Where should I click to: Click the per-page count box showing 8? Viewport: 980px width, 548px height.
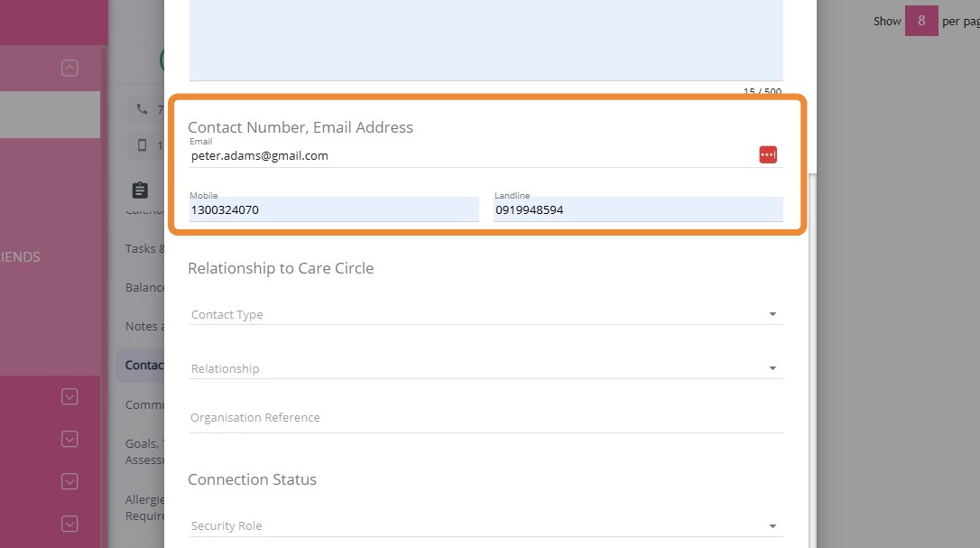point(921,21)
